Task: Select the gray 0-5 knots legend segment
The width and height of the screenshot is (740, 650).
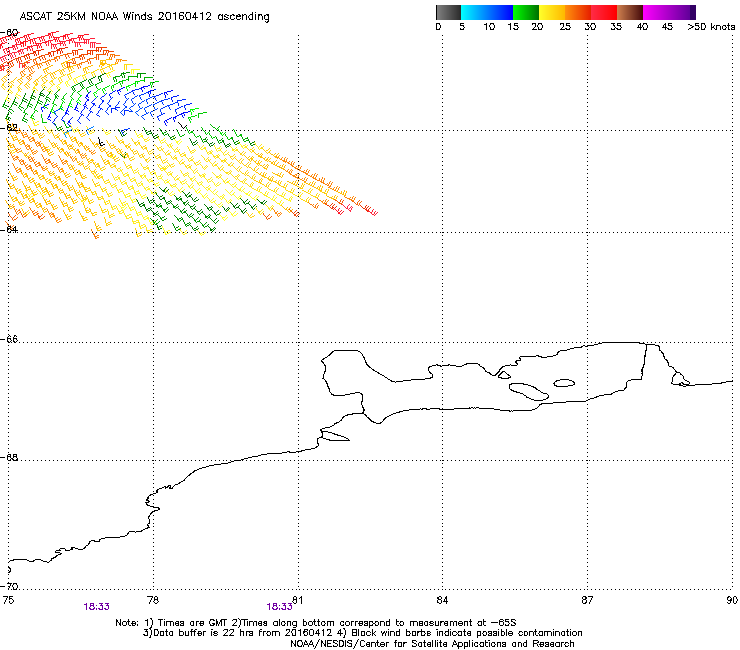Action: (448, 12)
